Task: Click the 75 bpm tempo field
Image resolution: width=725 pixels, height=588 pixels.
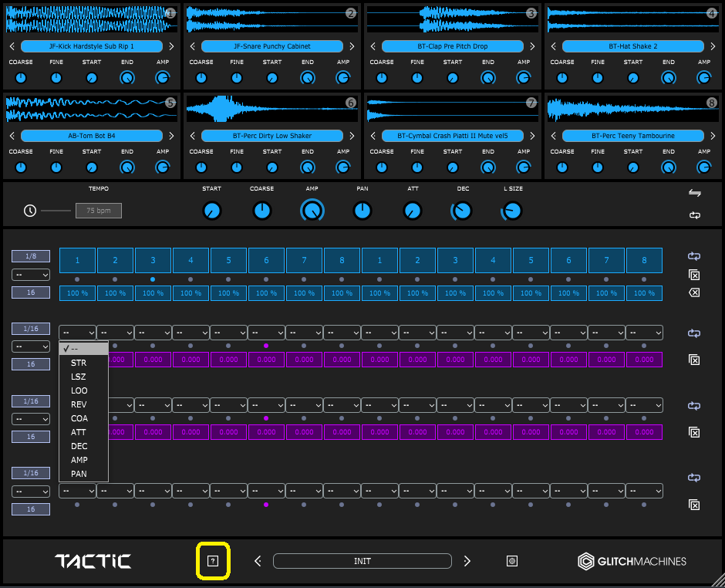Action: 99,211
